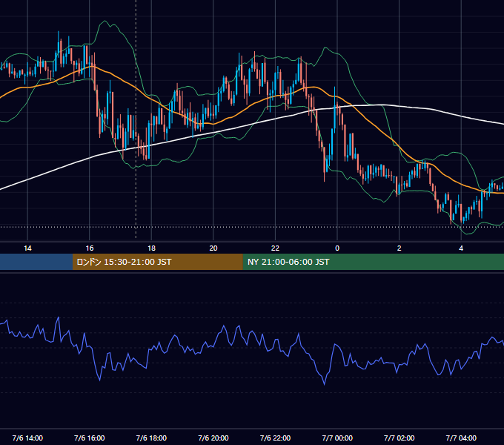Click the 20 hour axis label

(213, 248)
